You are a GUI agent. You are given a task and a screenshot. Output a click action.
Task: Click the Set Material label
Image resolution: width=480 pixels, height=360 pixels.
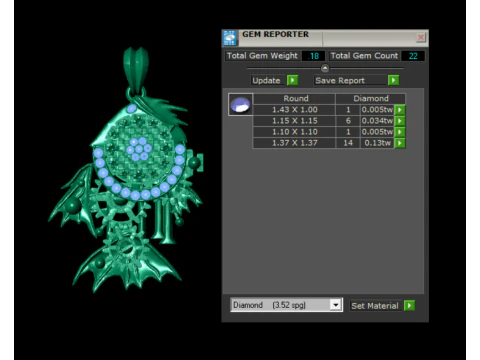click(376, 306)
